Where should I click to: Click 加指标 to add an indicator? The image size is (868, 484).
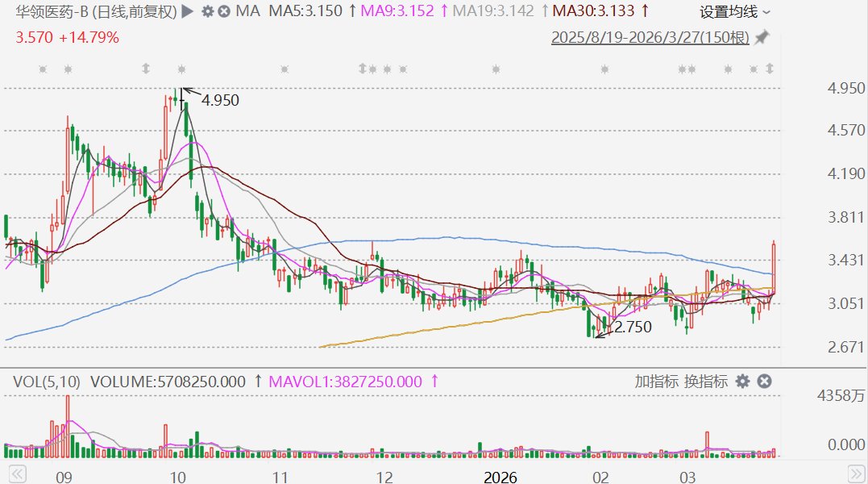click(656, 382)
